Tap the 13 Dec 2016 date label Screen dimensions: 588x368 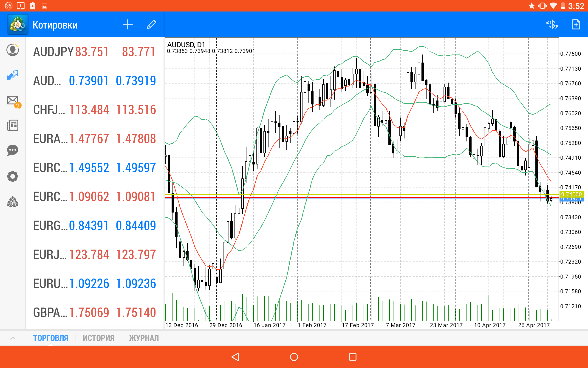(x=182, y=325)
